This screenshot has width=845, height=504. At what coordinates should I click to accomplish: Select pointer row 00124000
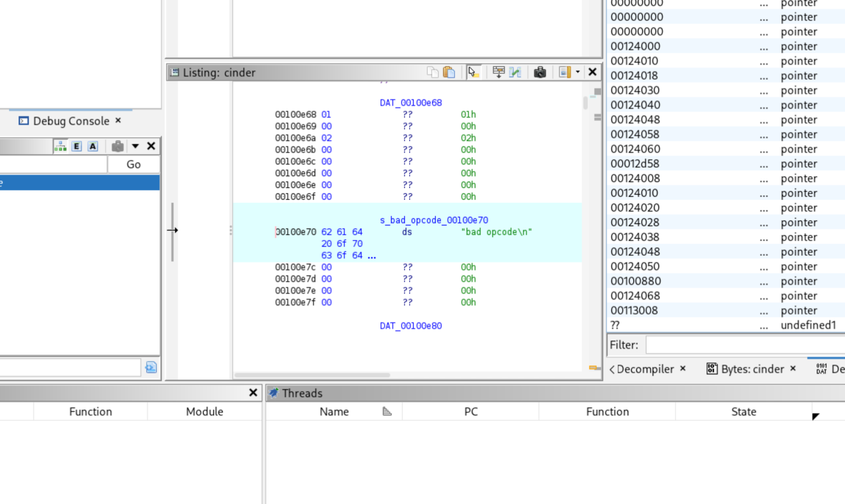(x=726, y=47)
